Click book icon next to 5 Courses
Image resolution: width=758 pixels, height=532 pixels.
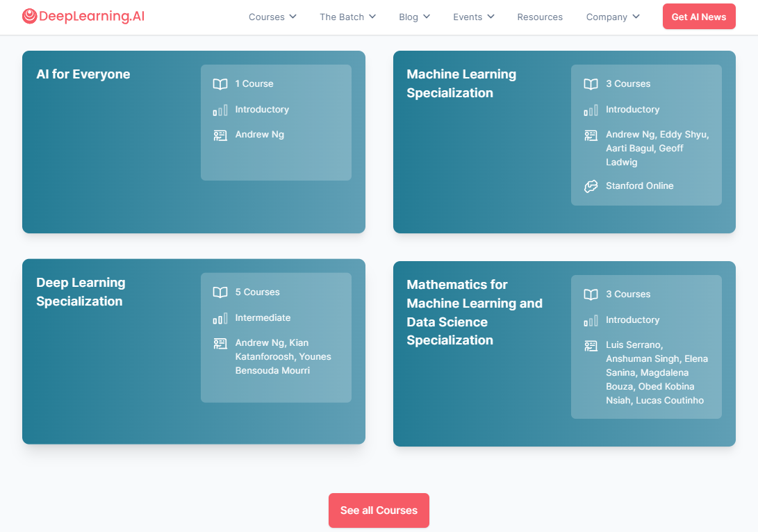pos(220,292)
